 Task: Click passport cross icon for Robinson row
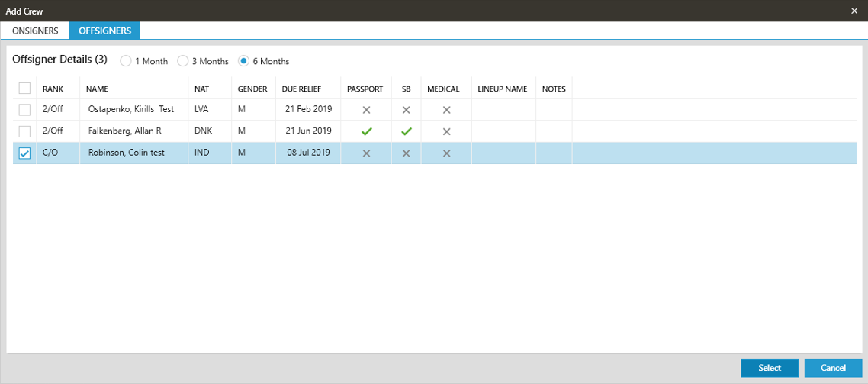point(366,153)
